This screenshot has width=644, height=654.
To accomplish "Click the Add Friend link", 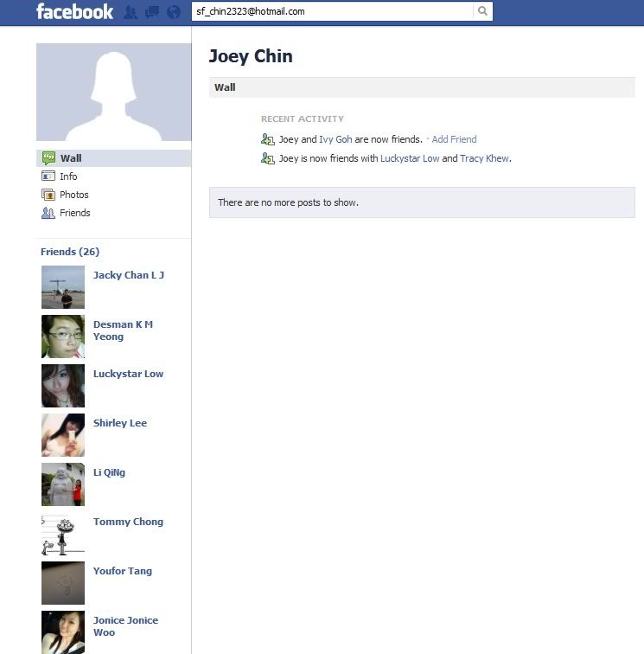I will click(x=454, y=139).
